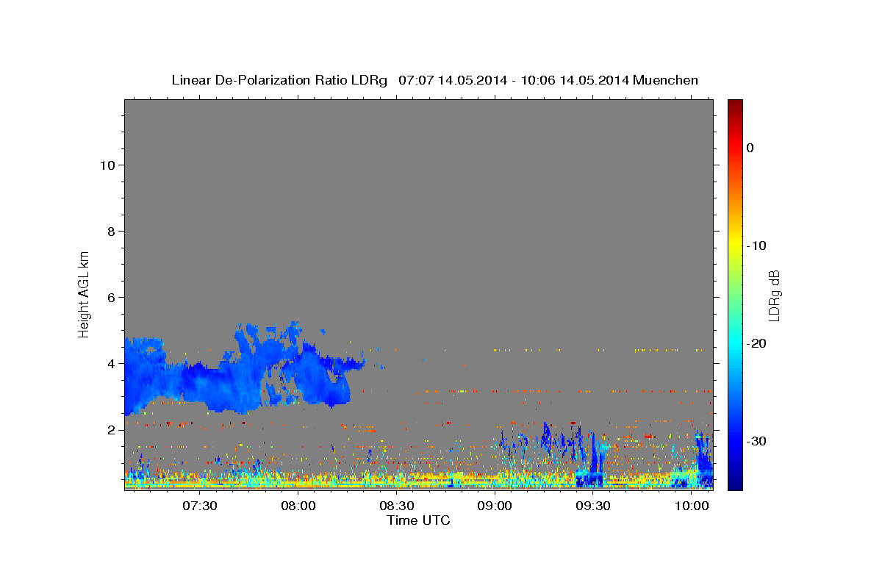Pick the dark red top of the colorbar
This screenshot has width=882, height=588.
(735, 105)
